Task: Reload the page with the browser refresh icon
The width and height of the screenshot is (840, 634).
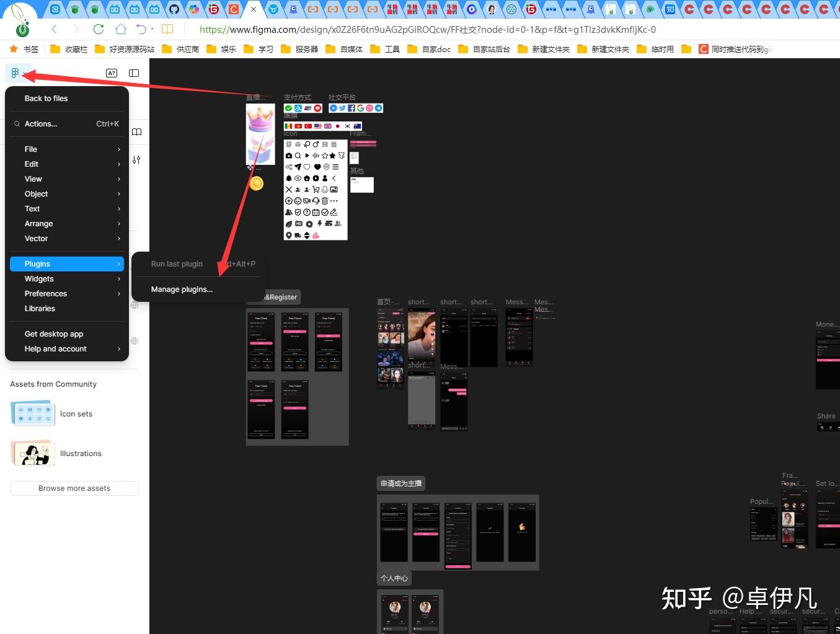Action: click(98, 29)
